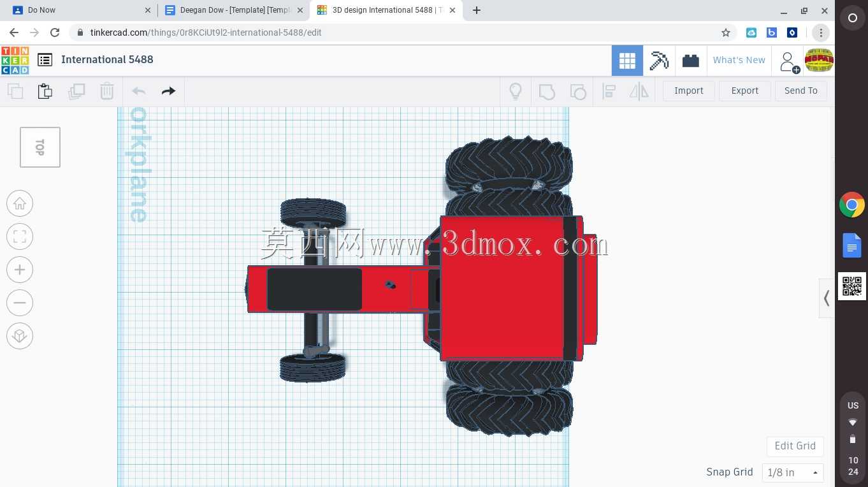This screenshot has width=868, height=487.
Task: Open the Chrome three-dot menu
Action: (821, 33)
